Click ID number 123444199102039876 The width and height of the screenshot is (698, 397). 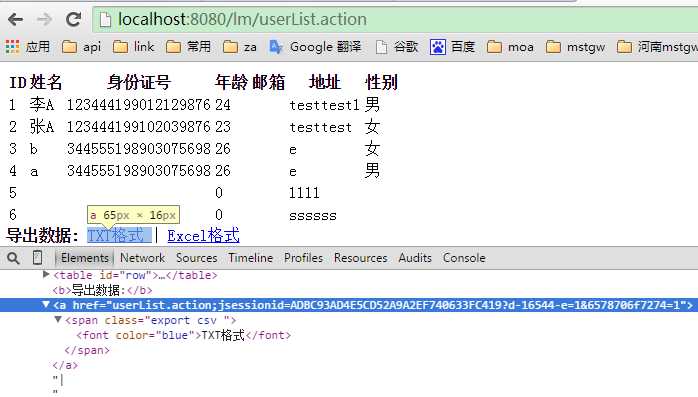138,127
